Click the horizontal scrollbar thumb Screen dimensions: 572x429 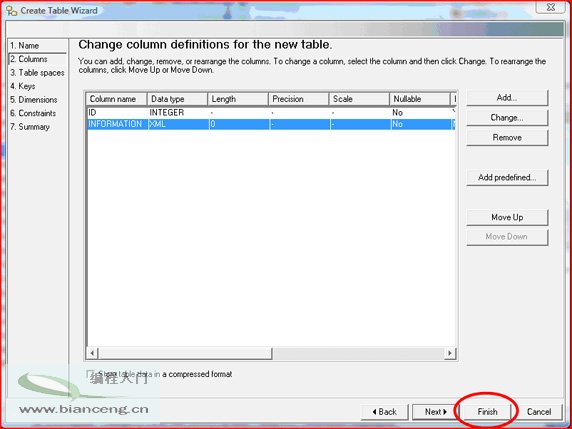tap(185, 353)
